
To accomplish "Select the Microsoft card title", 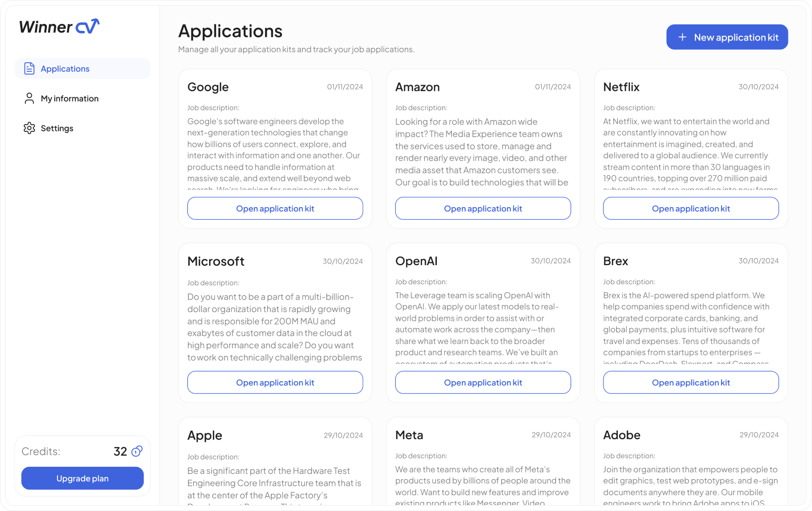I will pos(216,261).
